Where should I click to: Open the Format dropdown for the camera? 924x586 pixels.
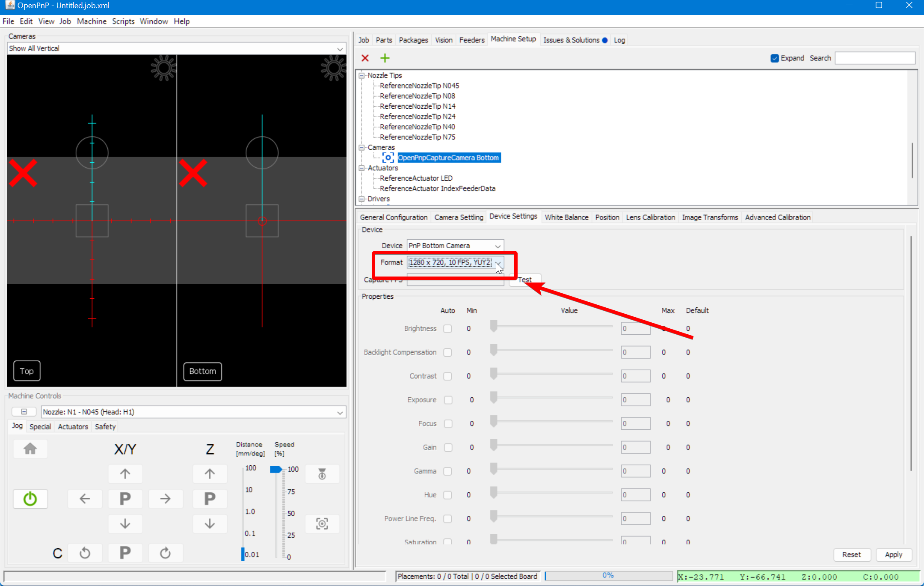[498, 263]
